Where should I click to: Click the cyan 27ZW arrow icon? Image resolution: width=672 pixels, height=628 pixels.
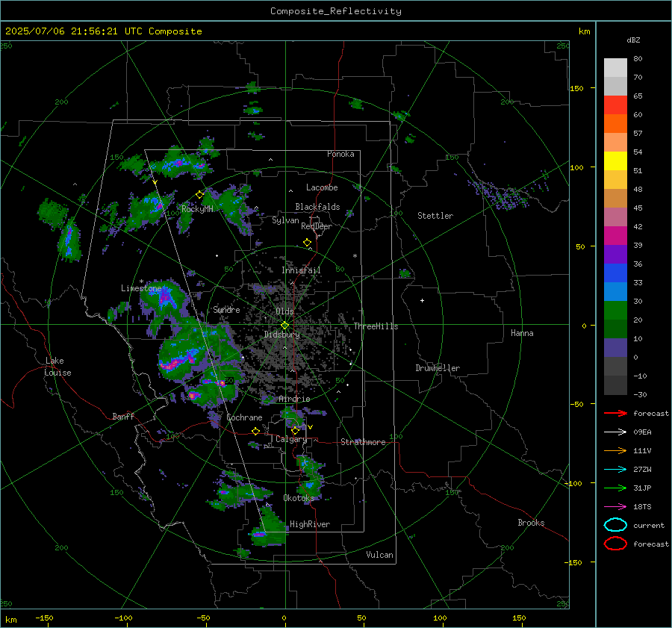coord(615,470)
